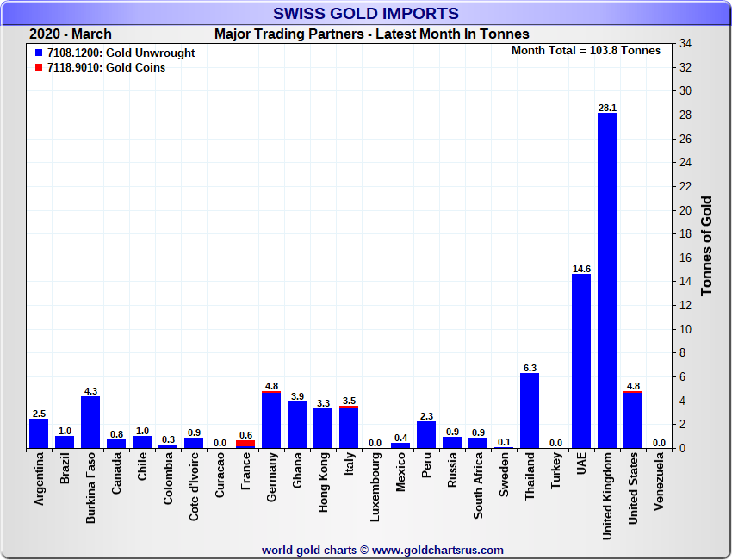Select the 2020 - March date label
The width and height of the screenshot is (732, 560).
point(70,34)
